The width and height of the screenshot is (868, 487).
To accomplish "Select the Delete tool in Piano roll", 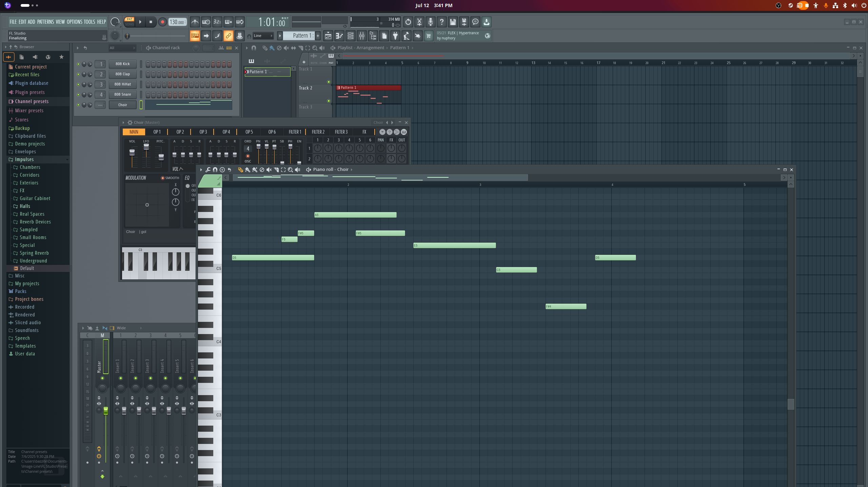I will coord(262,170).
